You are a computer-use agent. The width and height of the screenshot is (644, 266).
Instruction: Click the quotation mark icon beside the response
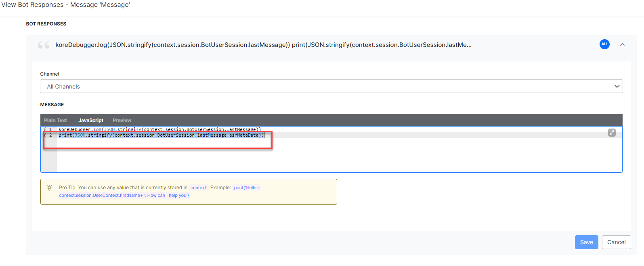[44, 45]
